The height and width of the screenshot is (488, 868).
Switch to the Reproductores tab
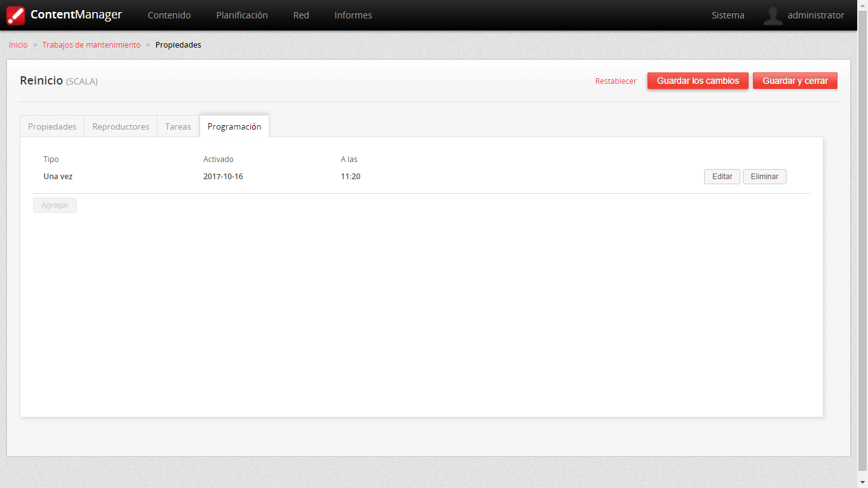tap(121, 126)
